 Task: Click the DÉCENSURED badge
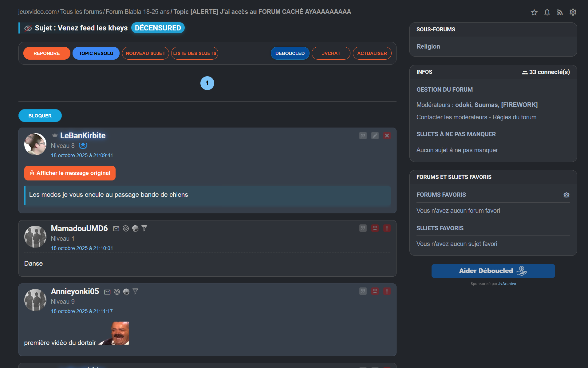pyautogui.click(x=158, y=28)
